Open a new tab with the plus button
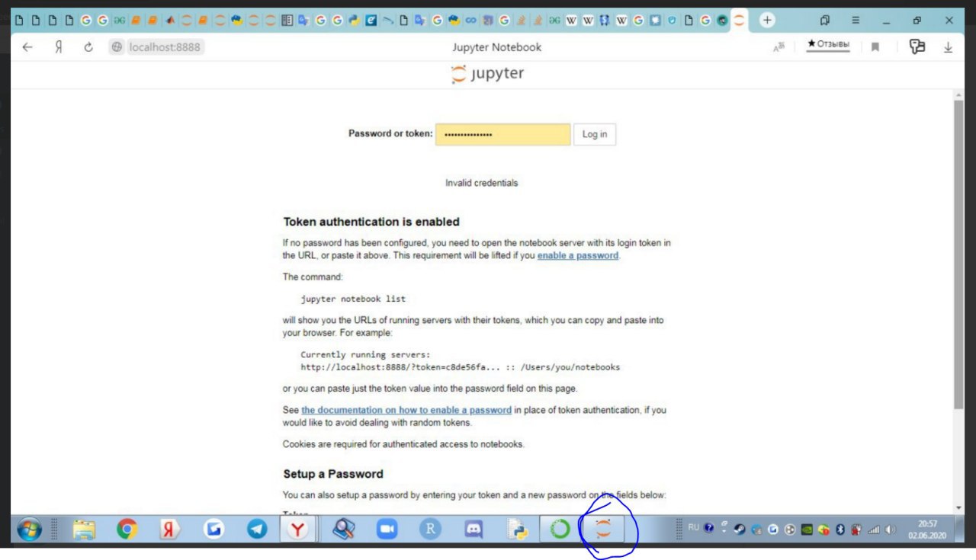This screenshot has height=560, width=976. pos(767,21)
